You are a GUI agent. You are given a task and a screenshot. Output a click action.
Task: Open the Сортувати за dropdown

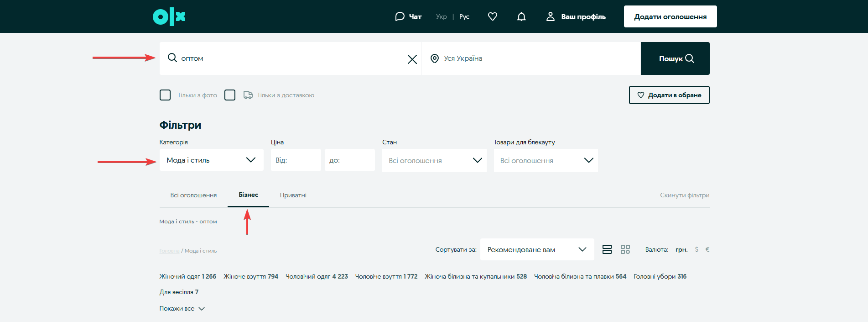536,249
